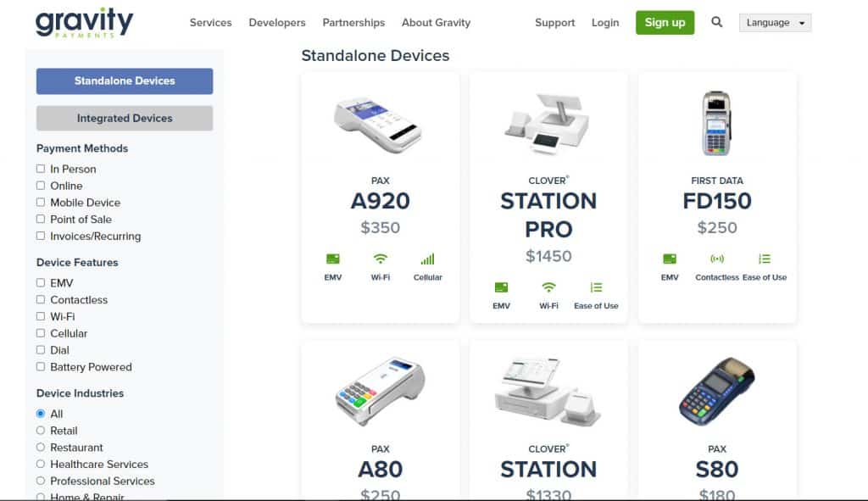Image resolution: width=868 pixels, height=501 pixels.
Task: Open the STATION PRO device title
Action: tap(548, 215)
